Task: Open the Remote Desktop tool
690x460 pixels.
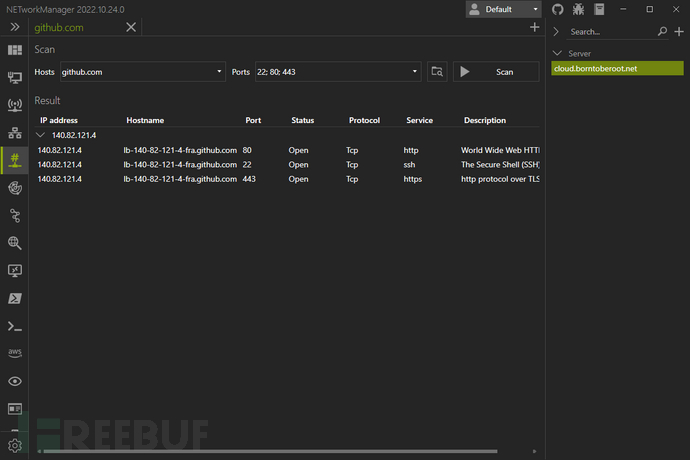Action: (15, 270)
